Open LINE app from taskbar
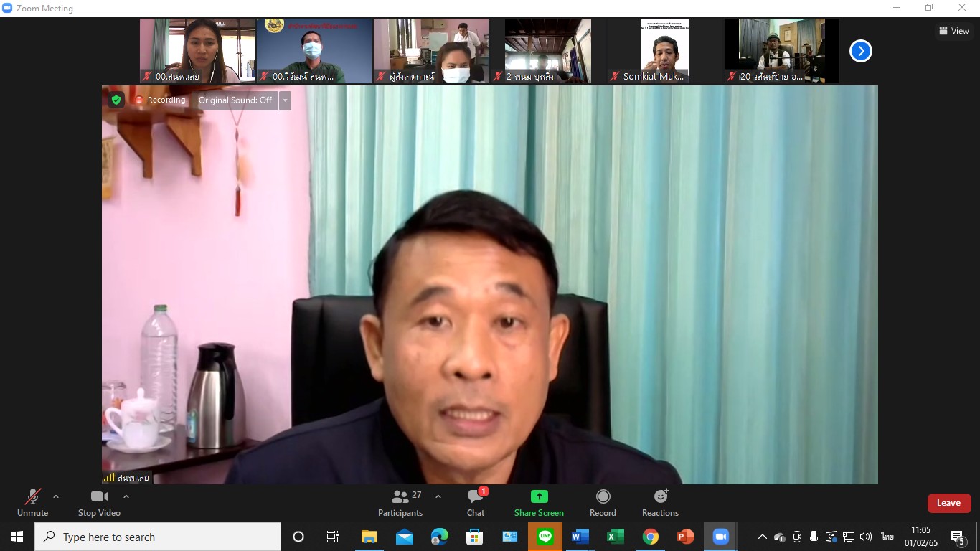 [x=545, y=537]
